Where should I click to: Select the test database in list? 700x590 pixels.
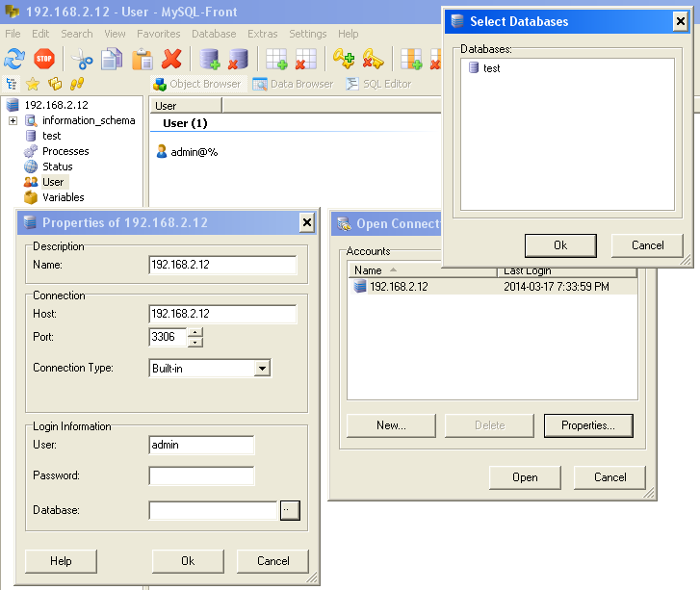click(x=491, y=68)
